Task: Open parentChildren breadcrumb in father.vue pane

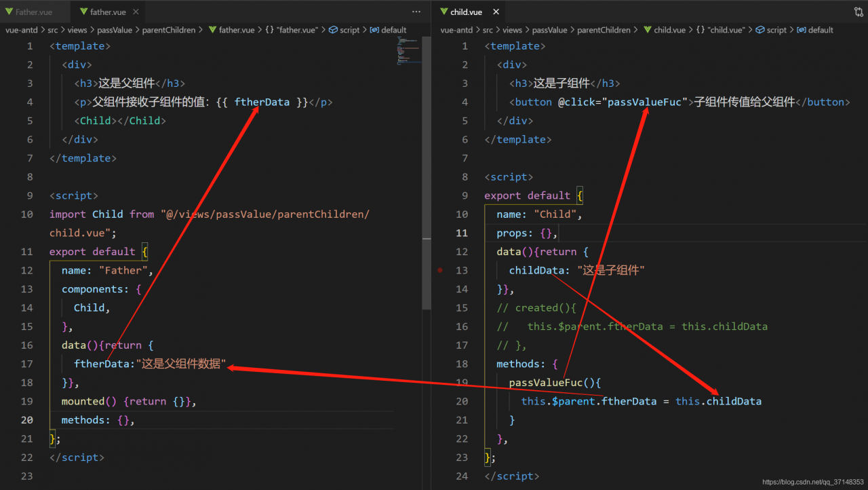Action: point(169,30)
